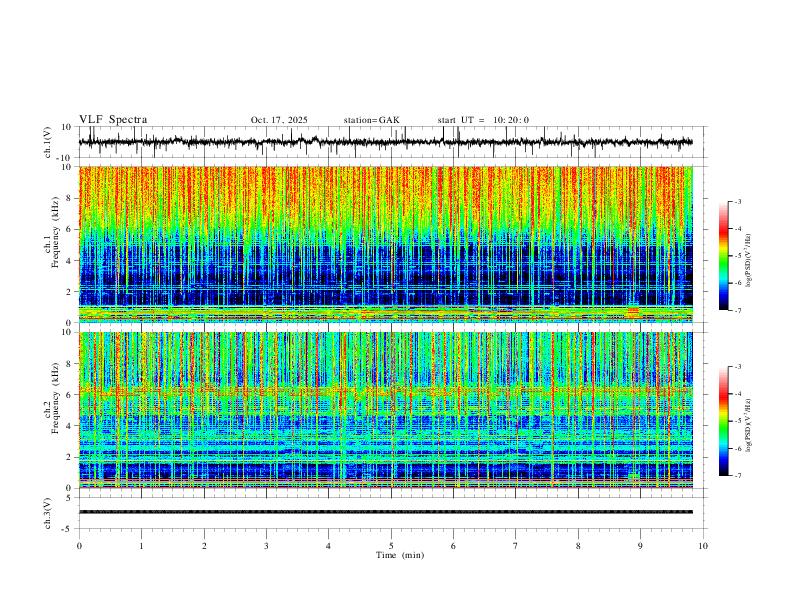Viewport: 792px width, 612px height.
Task: Click the ch.2 colorbar 'log(PSD)' label
Action: click(x=748, y=425)
